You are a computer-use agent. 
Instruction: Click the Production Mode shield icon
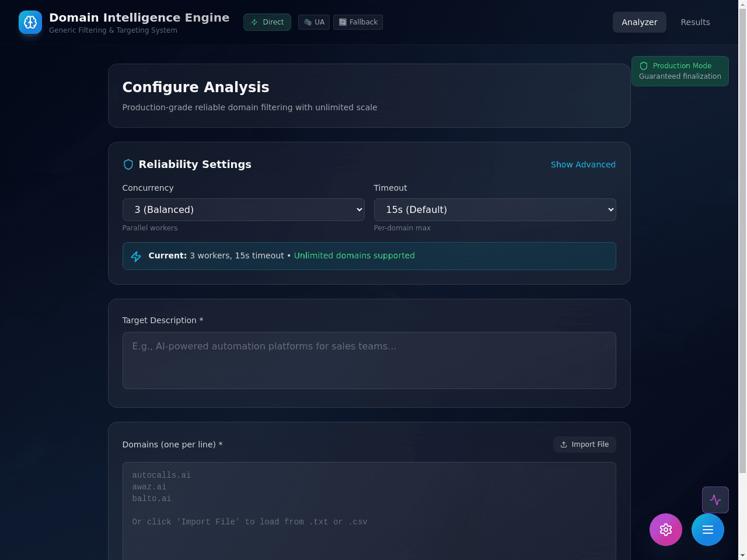coord(644,66)
